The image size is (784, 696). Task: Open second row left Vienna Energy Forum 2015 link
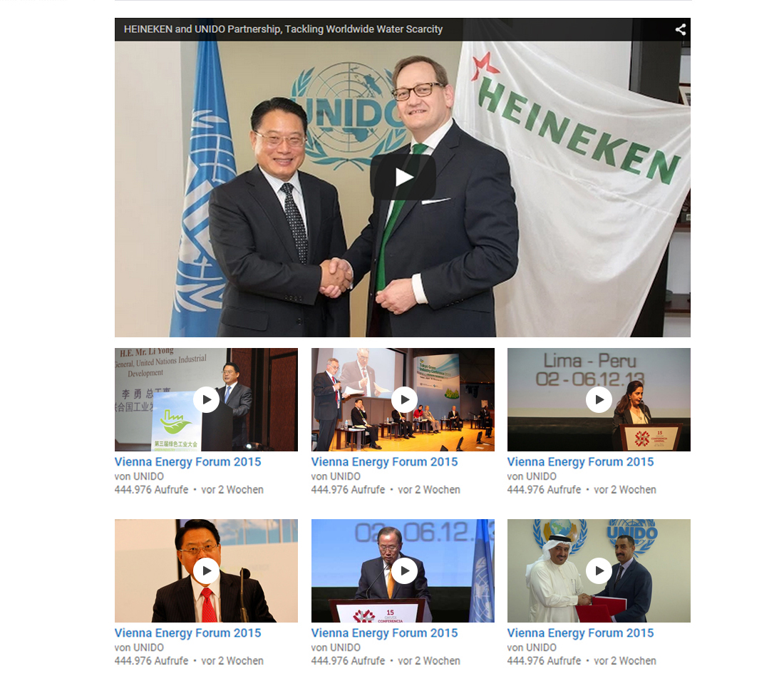[x=187, y=633]
